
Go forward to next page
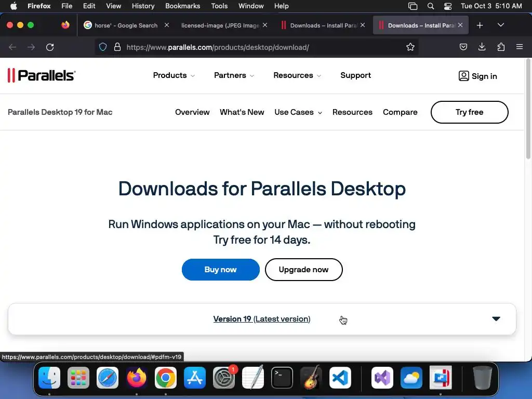31,47
